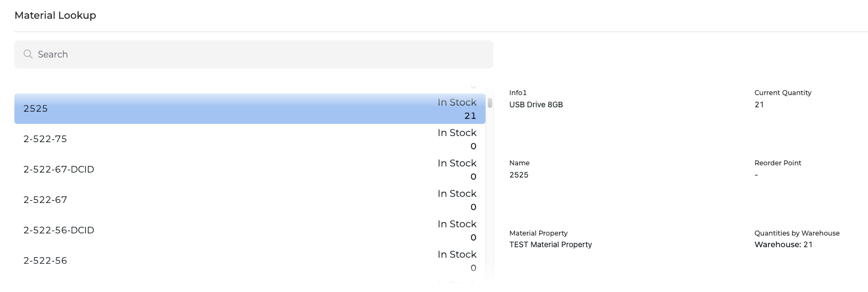Click In Stock label on 2-522-75 row
The image size is (868, 292).
457,133
